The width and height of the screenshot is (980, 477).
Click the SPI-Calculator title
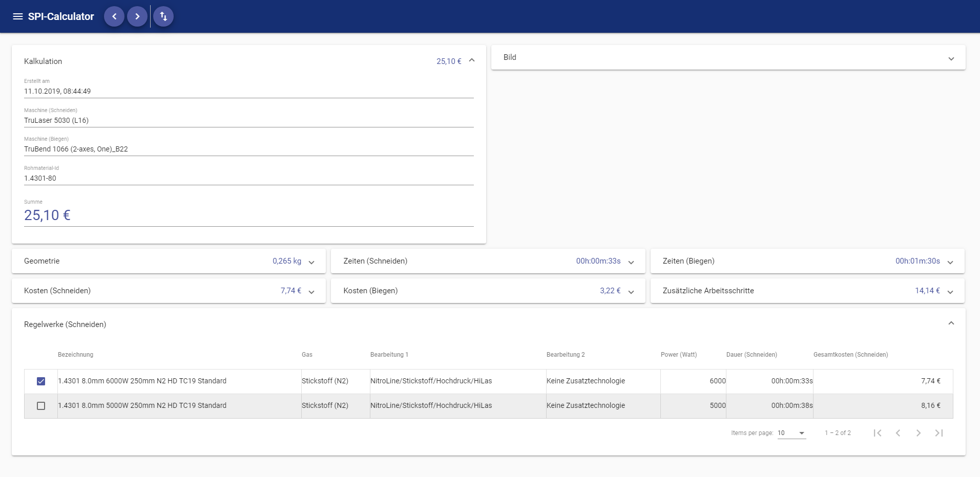pos(61,16)
